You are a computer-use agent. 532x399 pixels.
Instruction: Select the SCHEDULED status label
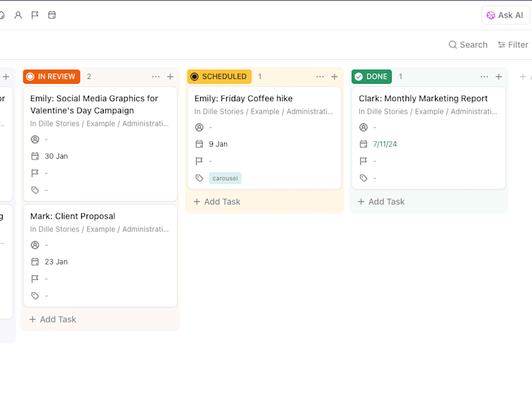219,76
